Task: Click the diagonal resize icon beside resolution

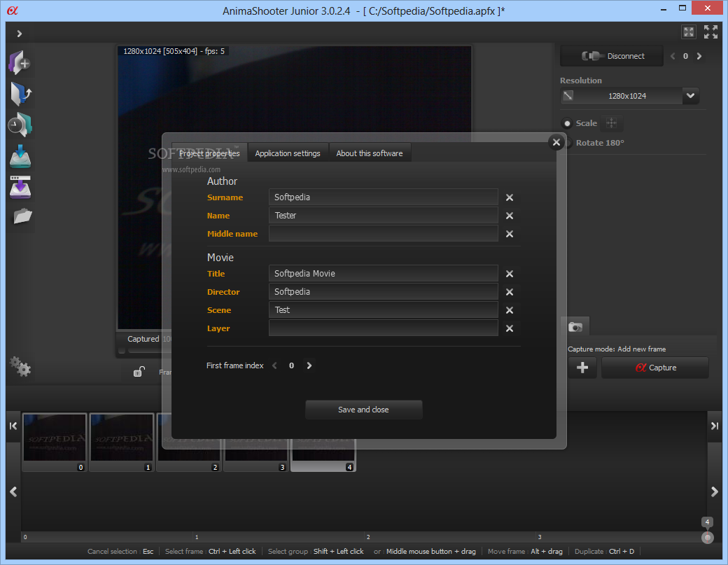Action: tap(568, 96)
